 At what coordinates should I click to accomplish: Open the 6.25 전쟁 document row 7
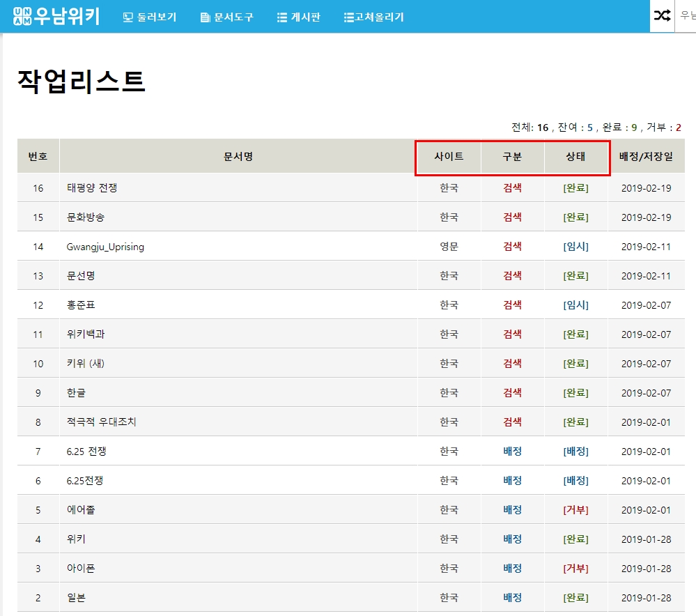(x=86, y=452)
